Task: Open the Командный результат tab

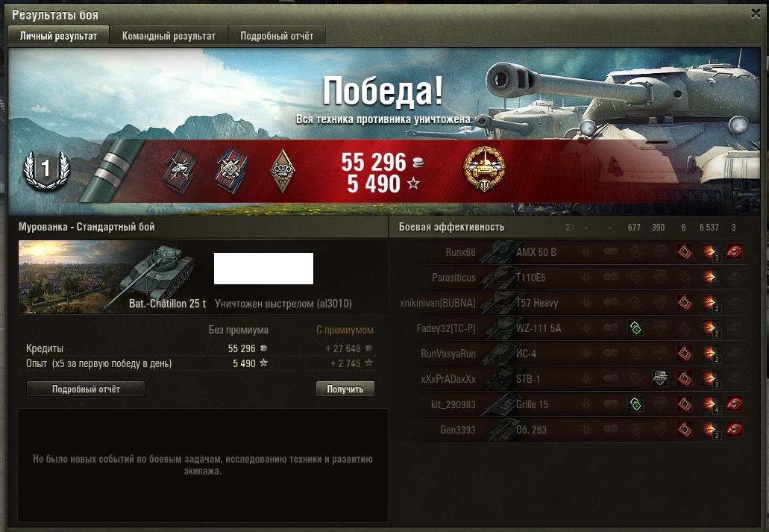Action: [x=169, y=36]
